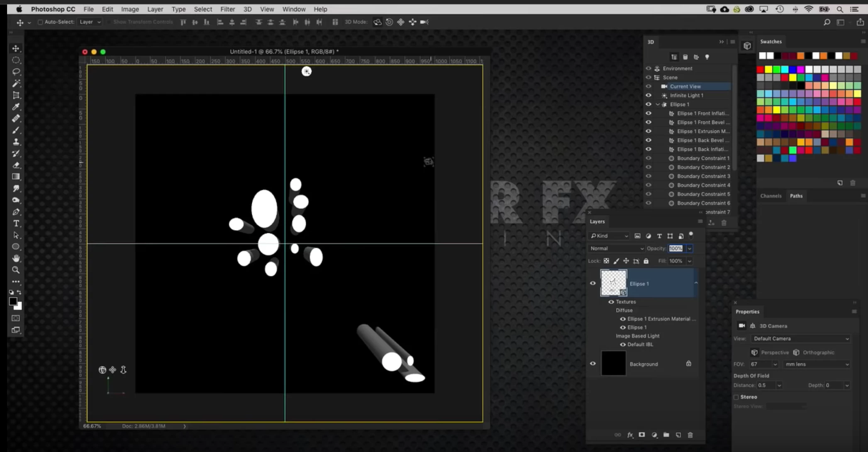Image resolution: width=868 pixels, height=452 pixels.
Task: Select the Zoom tool in toolbar
Action: point(16,270)
